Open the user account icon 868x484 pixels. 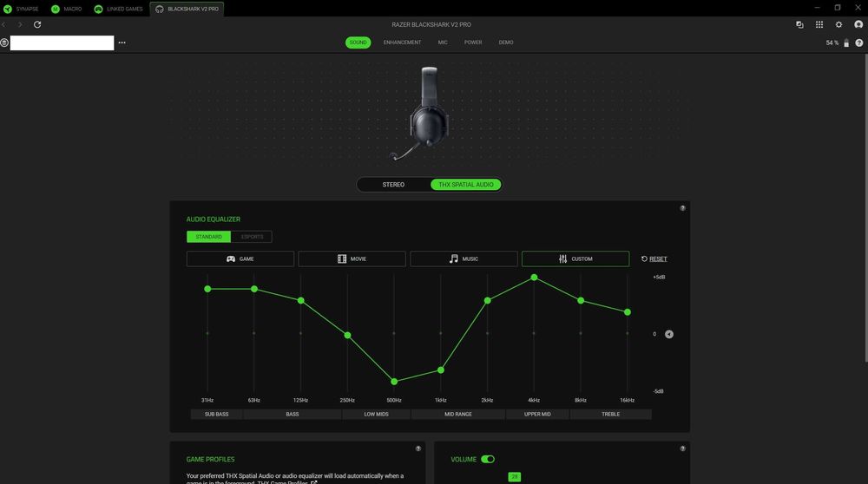tap(858, 24)
